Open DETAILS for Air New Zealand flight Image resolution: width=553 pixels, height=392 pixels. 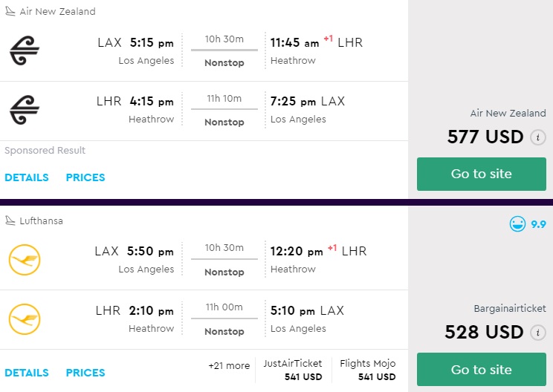pyautogui.click(x=27, y=177)
